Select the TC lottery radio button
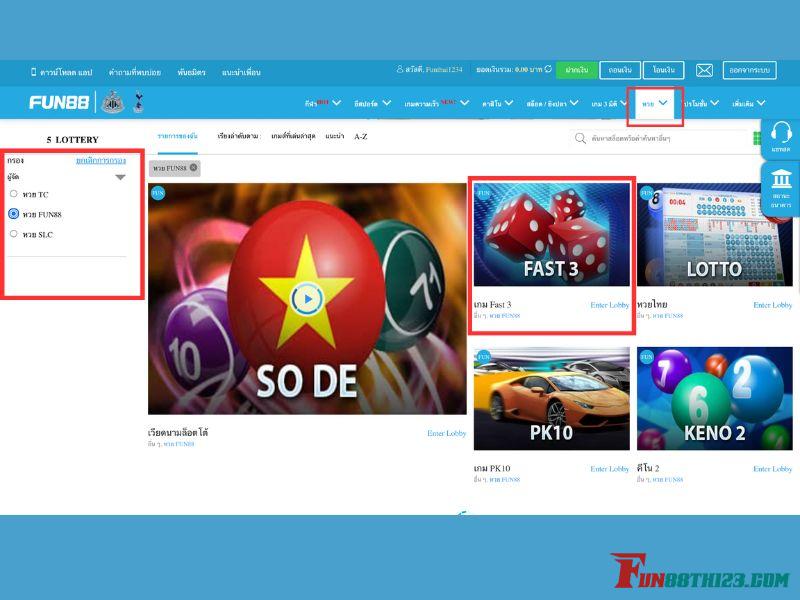This screenshot has height=600, width=800. (x=14, y=194)
